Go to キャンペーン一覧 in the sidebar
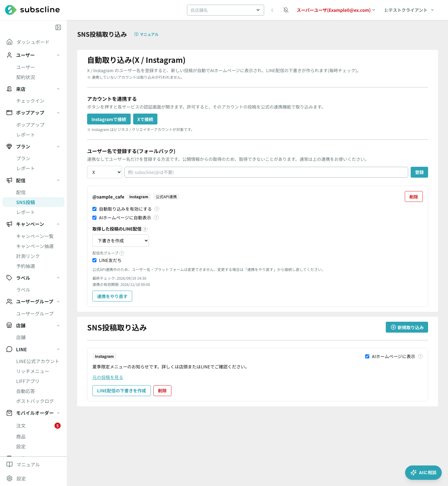Image resolution: width=448 pixels, height=486 pixels. (35, 236)
